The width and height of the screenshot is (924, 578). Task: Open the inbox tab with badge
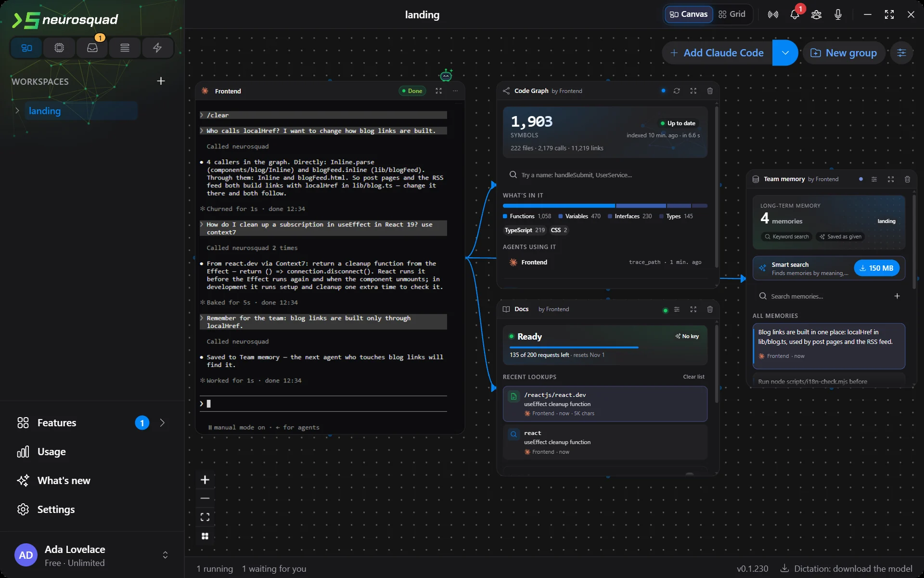tap(92, 48)
